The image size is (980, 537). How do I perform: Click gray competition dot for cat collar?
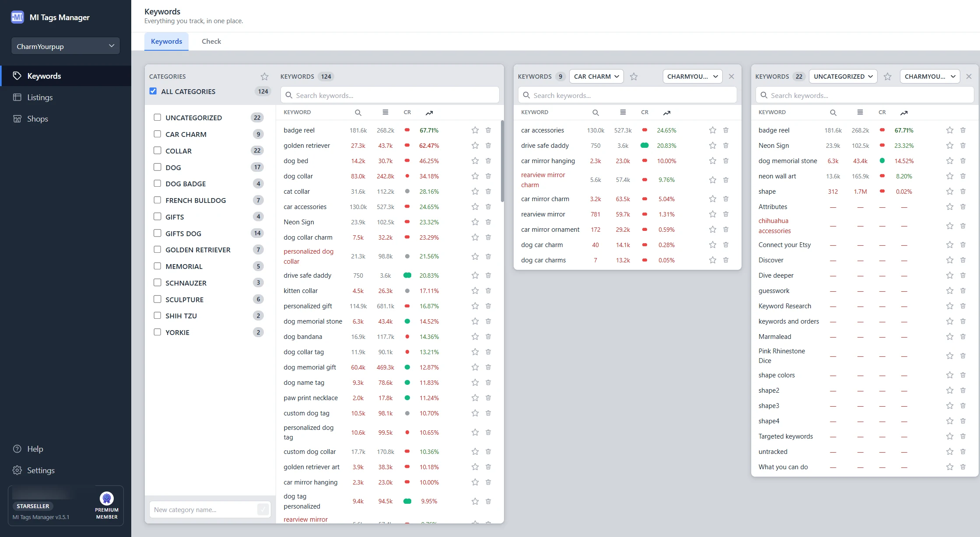(407, 192)
